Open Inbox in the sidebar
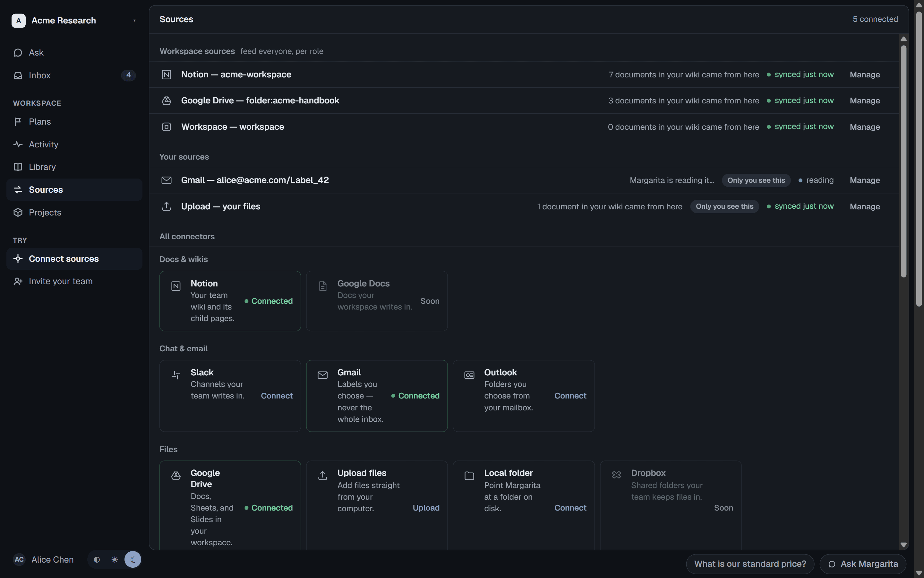The image size is (924, 578). click(x=74, y=75)
